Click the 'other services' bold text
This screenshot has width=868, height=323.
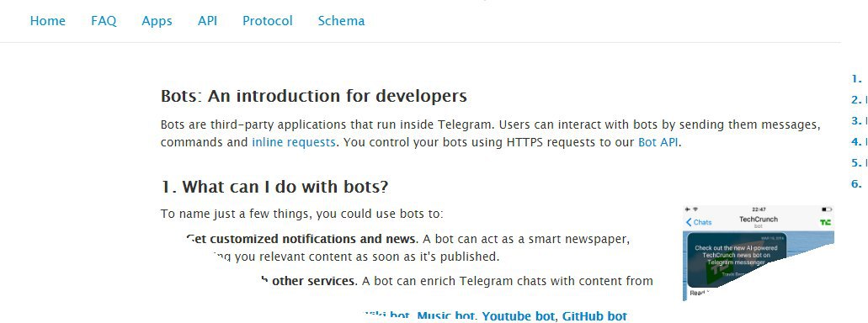tap(313, 281)
